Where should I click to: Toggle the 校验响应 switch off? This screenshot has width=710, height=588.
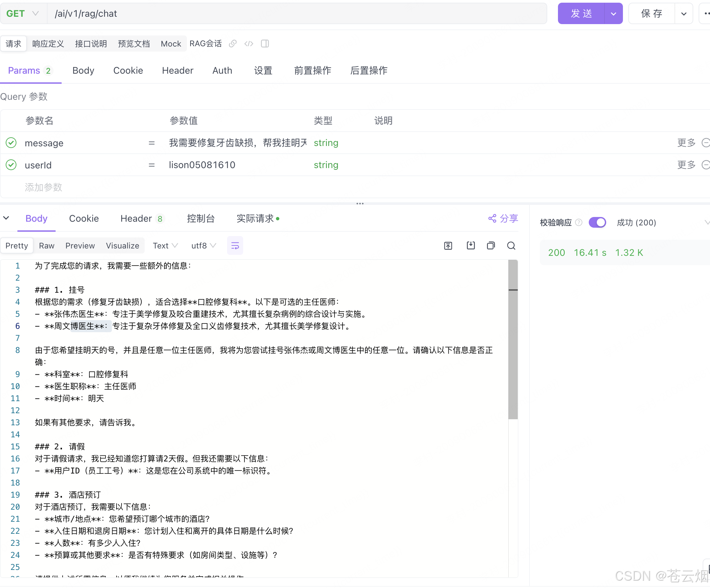coord(597,222)
